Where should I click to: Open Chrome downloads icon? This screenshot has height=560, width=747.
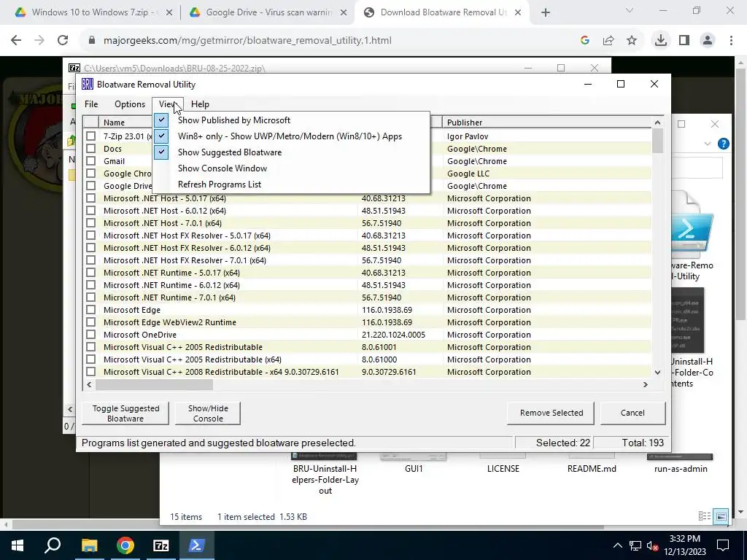660,41
